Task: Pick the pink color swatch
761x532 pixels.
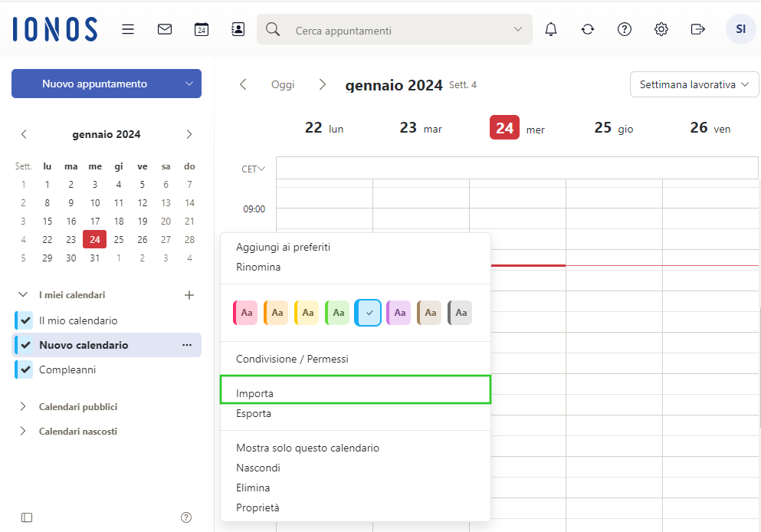Action: 245,313
